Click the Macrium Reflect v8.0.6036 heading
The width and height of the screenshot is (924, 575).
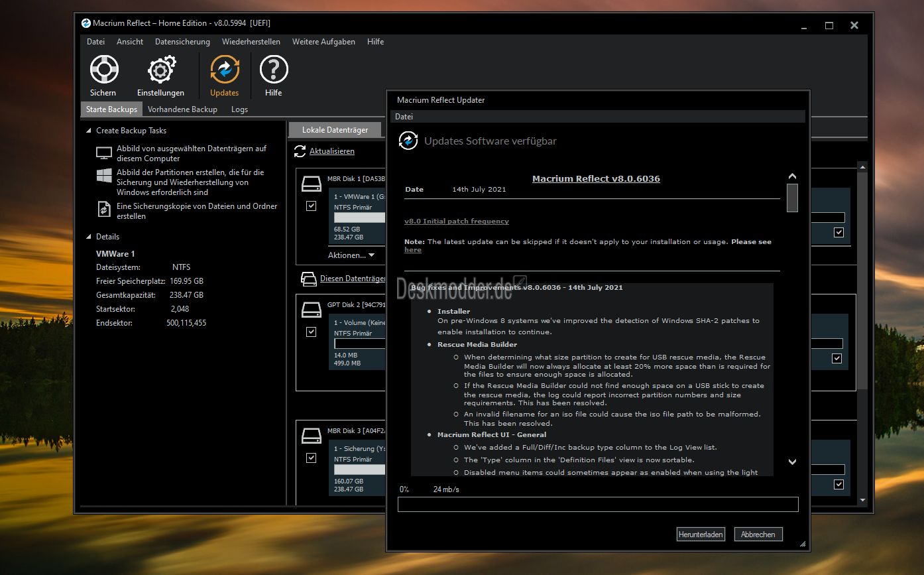596,178
